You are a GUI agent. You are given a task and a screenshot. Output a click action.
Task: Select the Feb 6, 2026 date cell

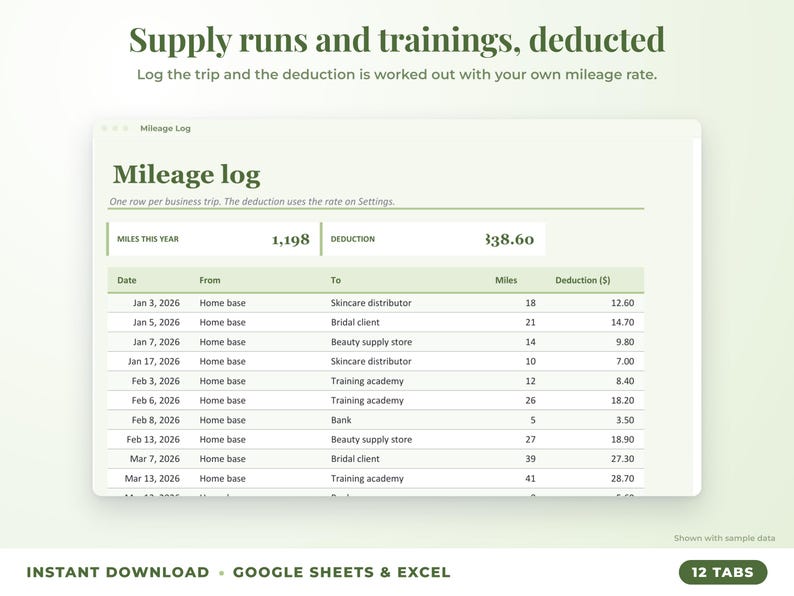155,400
